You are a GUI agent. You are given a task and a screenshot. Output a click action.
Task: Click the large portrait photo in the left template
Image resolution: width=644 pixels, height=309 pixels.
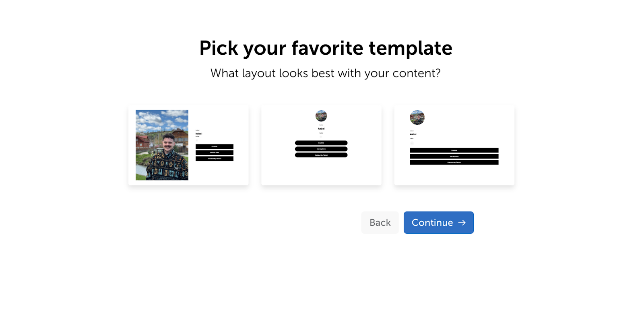coord(162,145)
